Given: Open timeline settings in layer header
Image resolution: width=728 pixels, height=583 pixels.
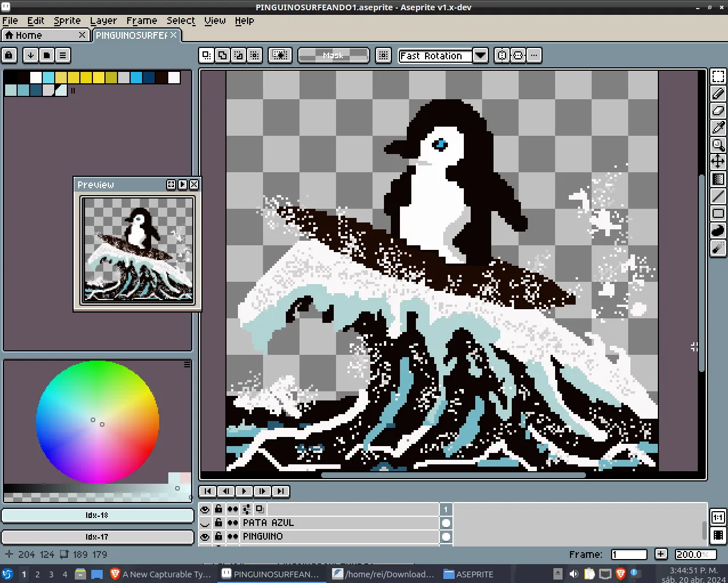Looking at the screenshot, I should click(246, 509).
